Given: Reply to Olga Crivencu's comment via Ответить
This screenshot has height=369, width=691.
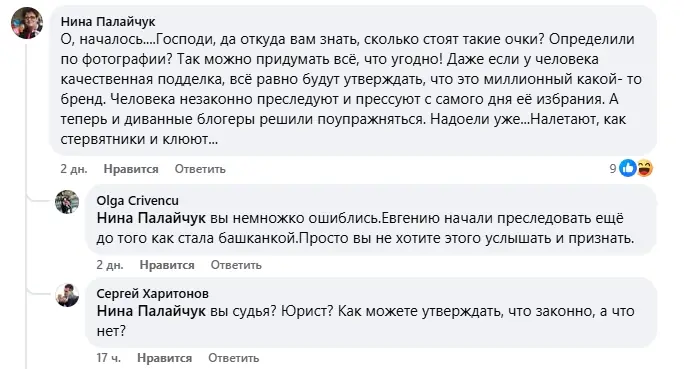Looking at the screenshot, I should [236, 265].
